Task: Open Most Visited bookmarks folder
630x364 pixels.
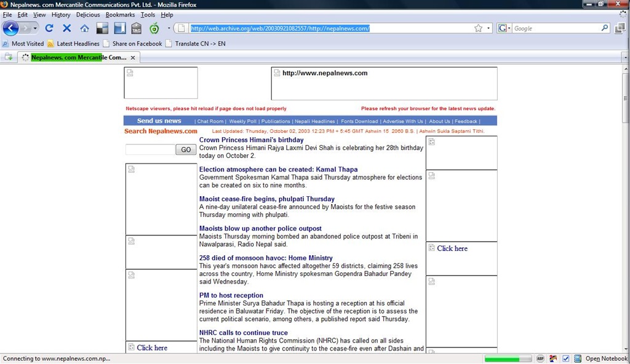Action: [23, 44]
